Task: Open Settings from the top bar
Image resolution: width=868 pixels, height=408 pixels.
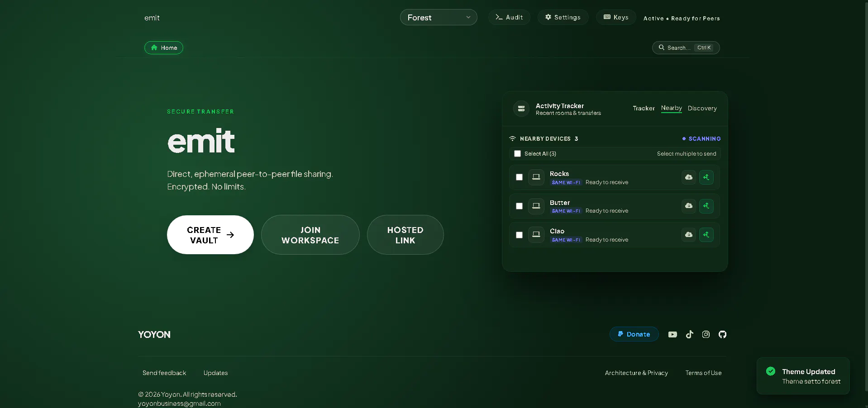Action: coord(563,17)
